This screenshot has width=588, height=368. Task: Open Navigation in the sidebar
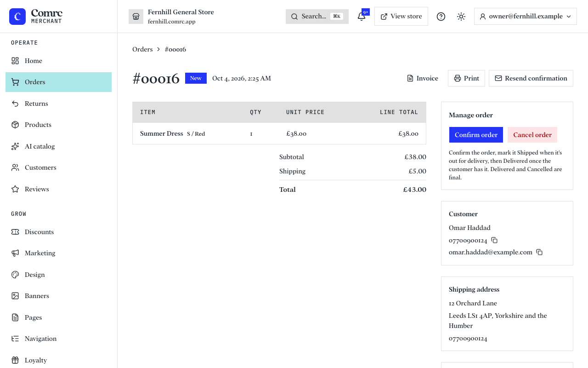(x=58, y=339)
